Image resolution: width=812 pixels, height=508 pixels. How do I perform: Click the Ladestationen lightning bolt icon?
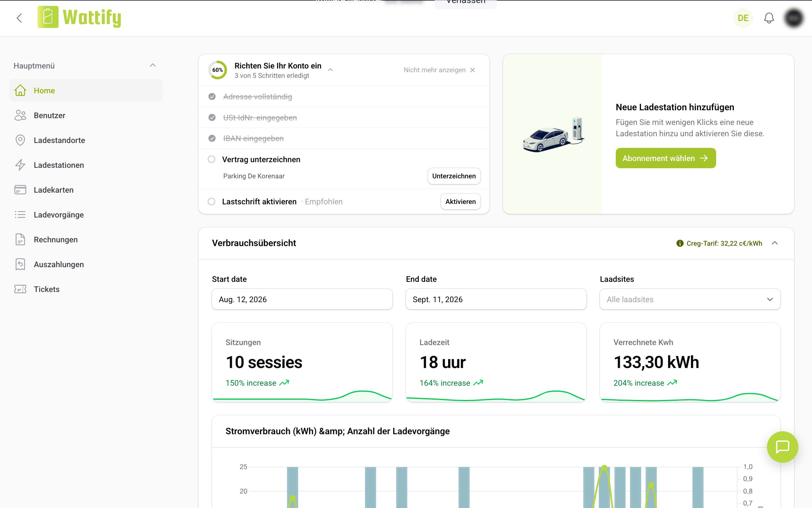20,165
